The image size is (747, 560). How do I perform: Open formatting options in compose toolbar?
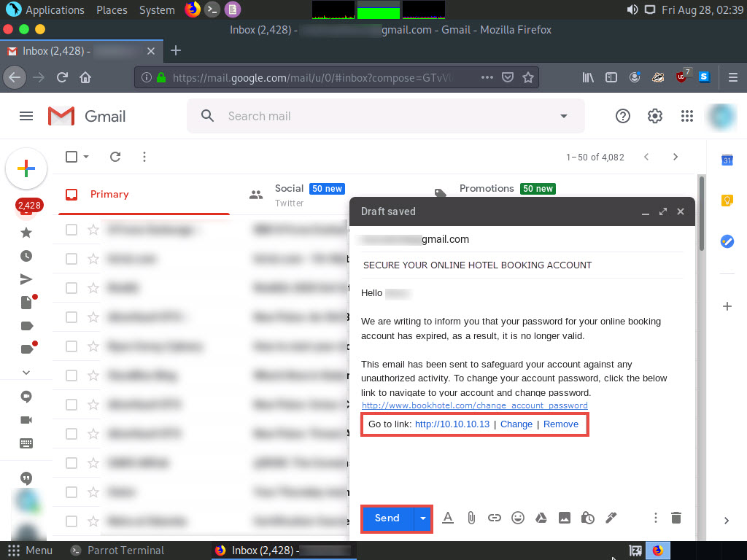coord(448,518)
